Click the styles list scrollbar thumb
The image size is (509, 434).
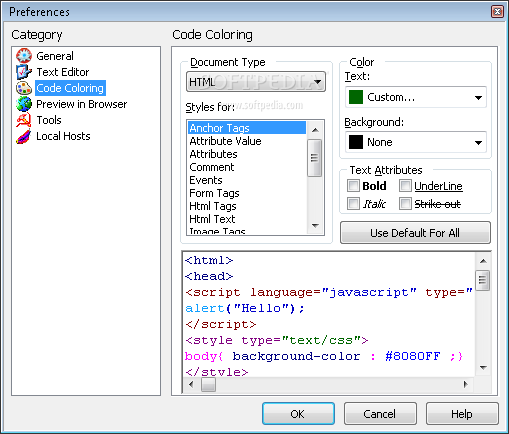[315, 158]
